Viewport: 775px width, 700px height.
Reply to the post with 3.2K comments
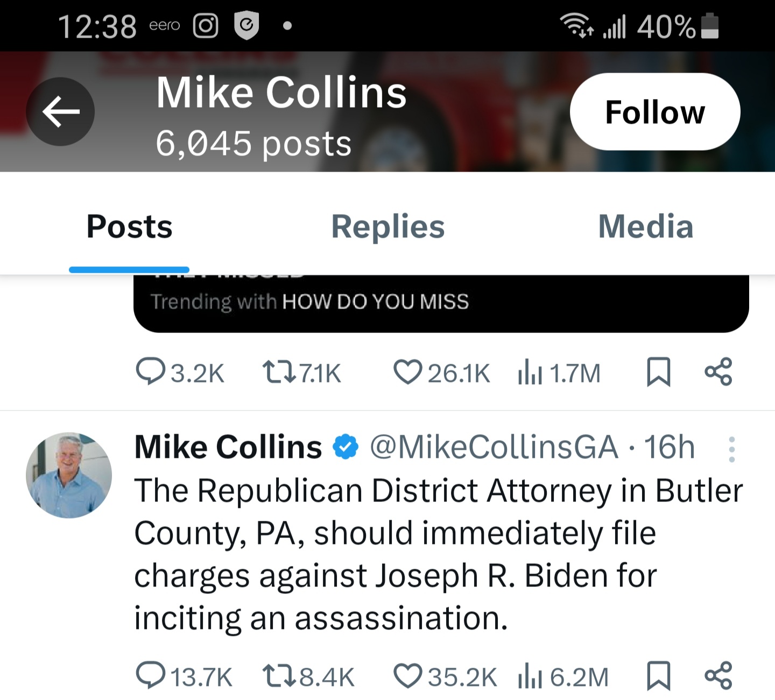click(150, 372)
